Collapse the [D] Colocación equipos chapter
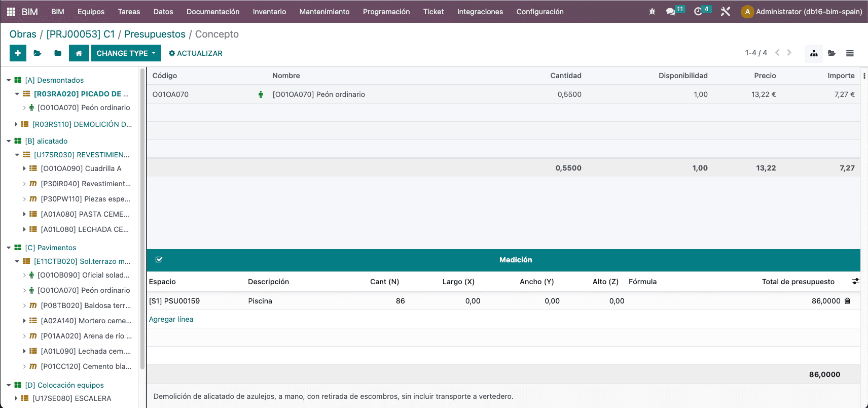Viewport: 868px width, 408px height. [9, 385]
